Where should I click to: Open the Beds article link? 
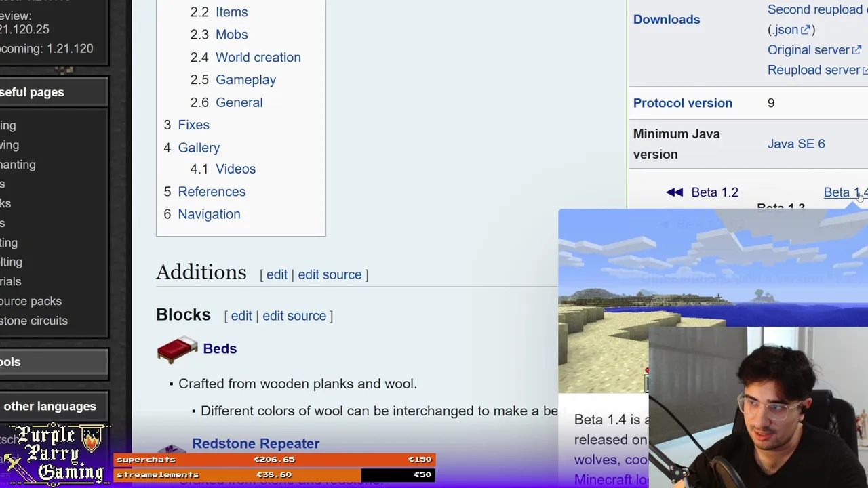click(x=220, y=348)
